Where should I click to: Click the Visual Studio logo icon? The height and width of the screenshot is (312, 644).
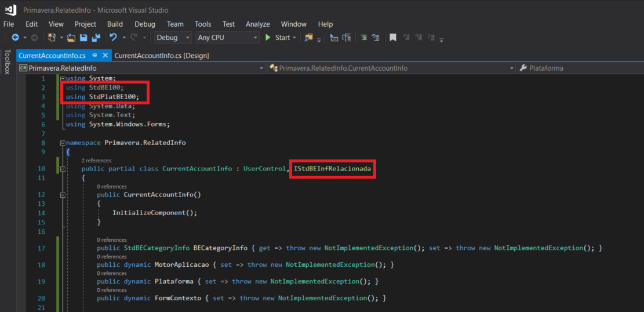click(x=10, y=9)
